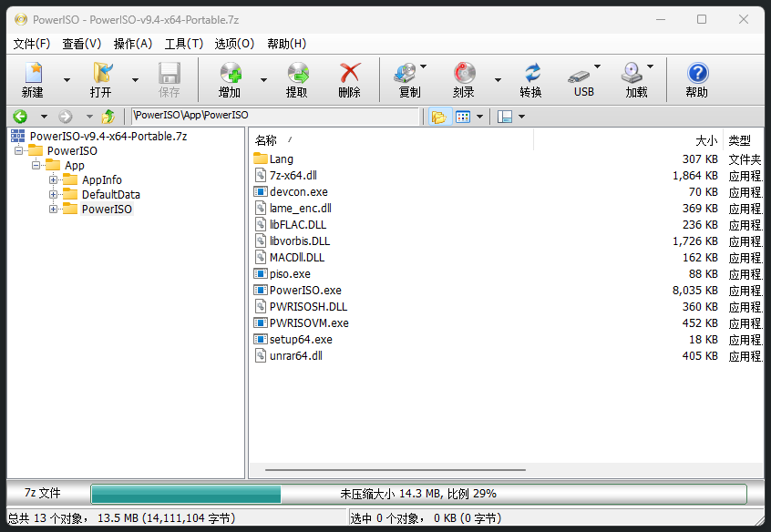Open the 加载 dropdown arrow
771x532 pixels.
(650, 66)
